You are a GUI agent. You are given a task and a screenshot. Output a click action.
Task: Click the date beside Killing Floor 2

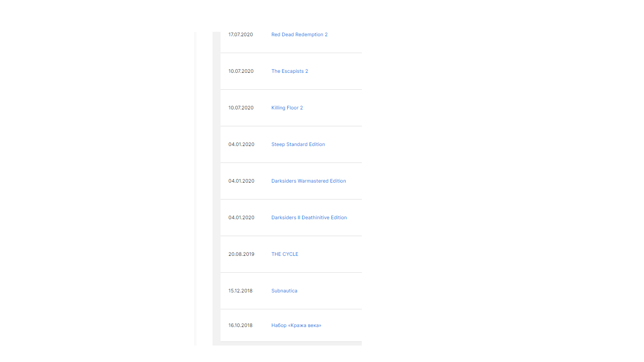pyautogui.click(x=241, y=108)
